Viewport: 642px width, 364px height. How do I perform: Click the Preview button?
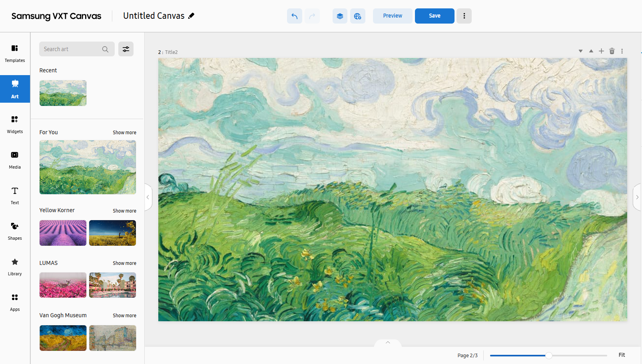[393, 16]
